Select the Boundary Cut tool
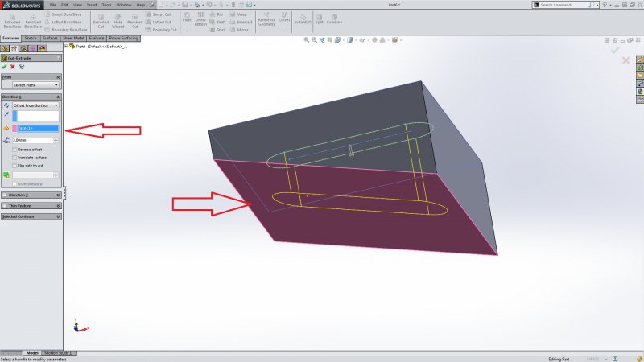 161,30
